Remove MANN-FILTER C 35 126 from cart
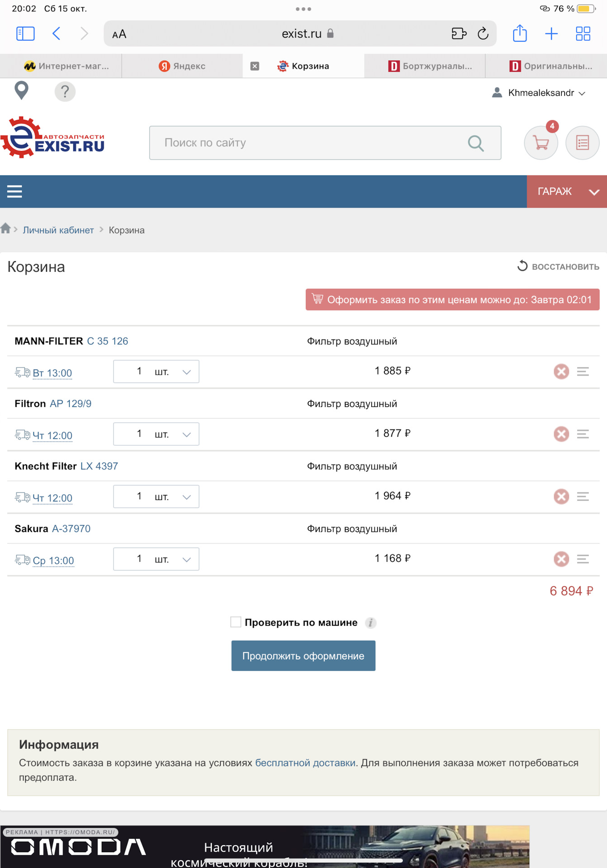 tap(561, 372)
